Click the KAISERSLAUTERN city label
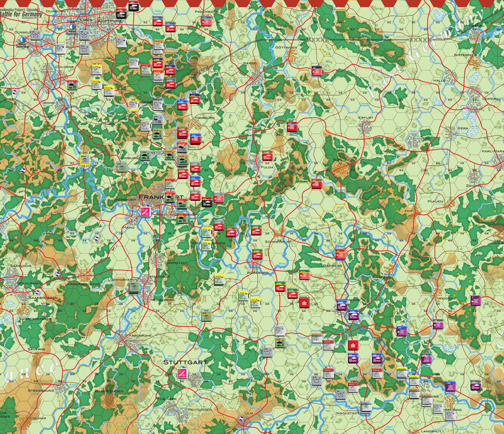This screenshot has height=434, width=504. [83, 284]
